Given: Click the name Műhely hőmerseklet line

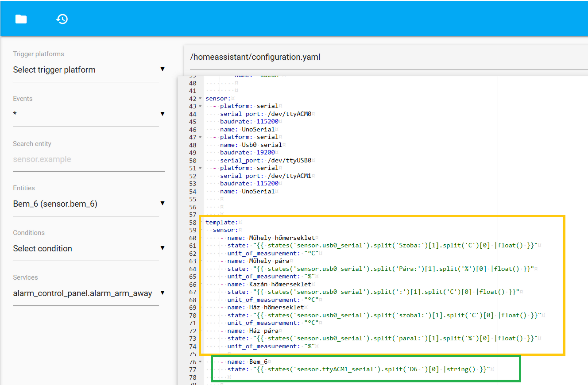Looking at the screenshot, I should (271, 238).
